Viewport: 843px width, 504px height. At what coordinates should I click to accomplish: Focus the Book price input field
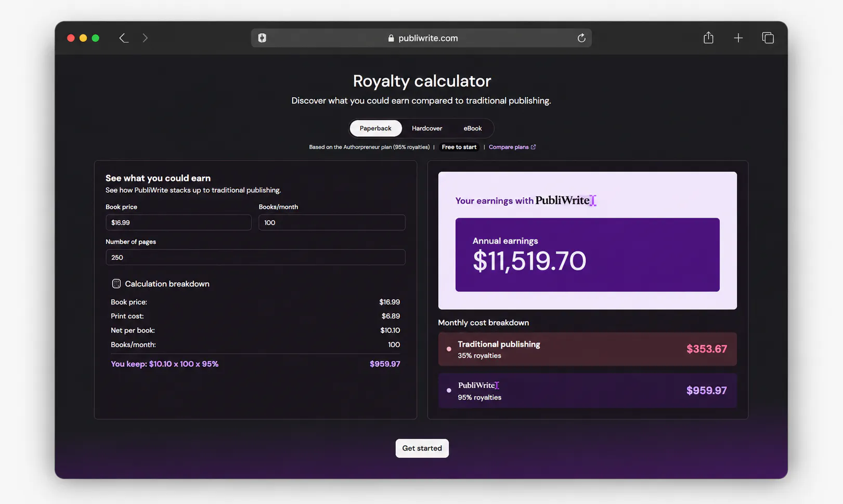click(x=178, y=222)
